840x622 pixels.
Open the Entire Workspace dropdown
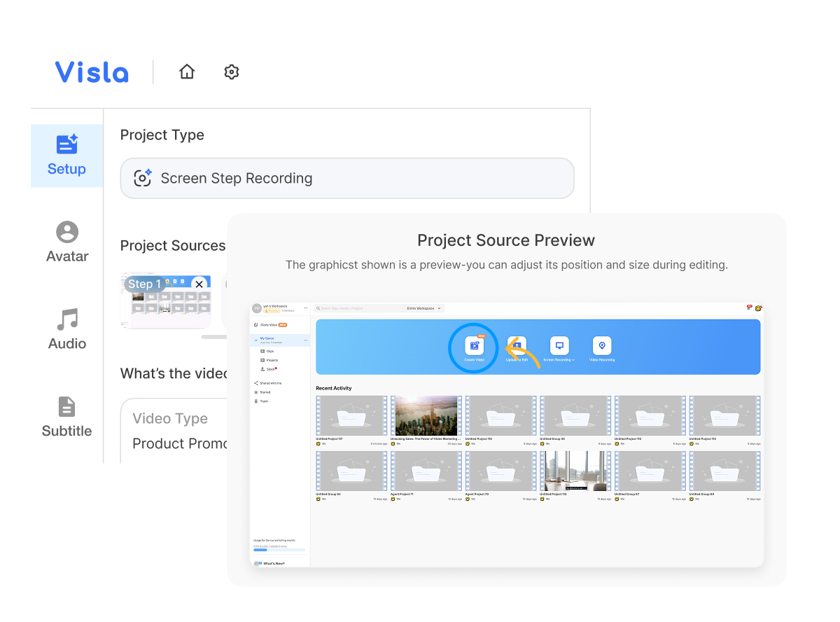pyautogui.click(x=423, y=308)
